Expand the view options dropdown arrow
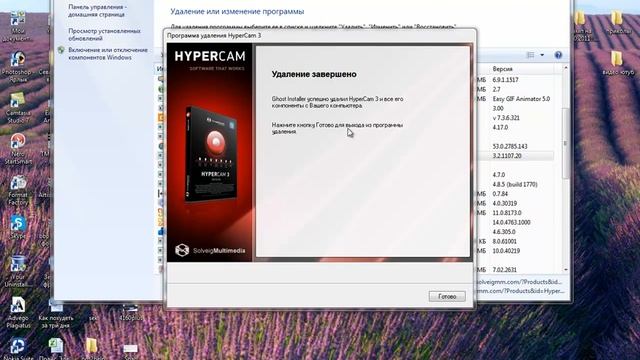Image resolution: width=640 pixels, height=360 pixels. (542, 55)
